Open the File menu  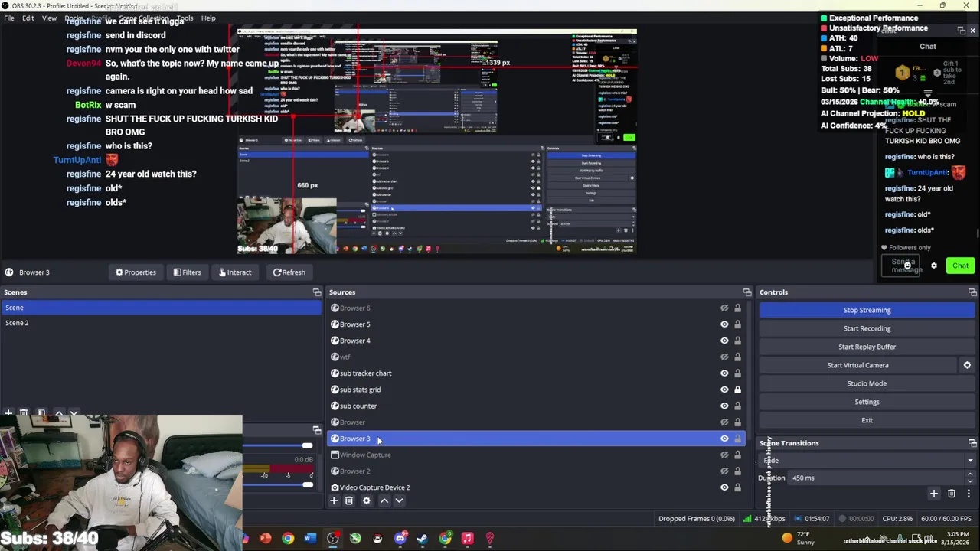pos(9,18)
